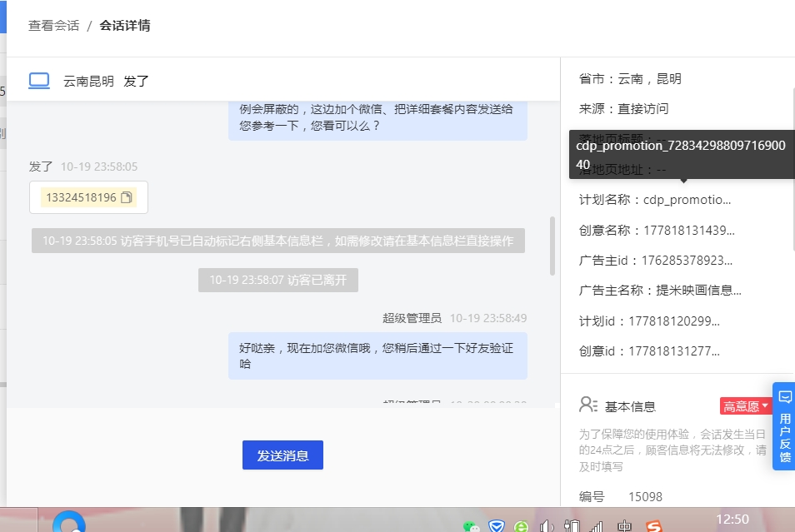Viewport: 795px width, 532px height.
Task: Click the 会话详情 breadcrumb title
Action: (125, 26)
